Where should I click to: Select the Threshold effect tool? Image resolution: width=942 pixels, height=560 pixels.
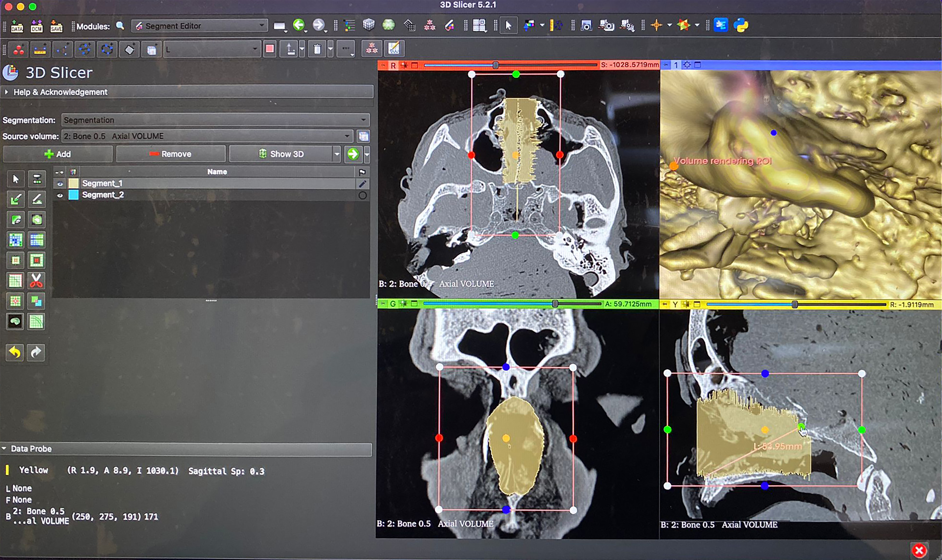pyautogui.click(x=37, y=179)
